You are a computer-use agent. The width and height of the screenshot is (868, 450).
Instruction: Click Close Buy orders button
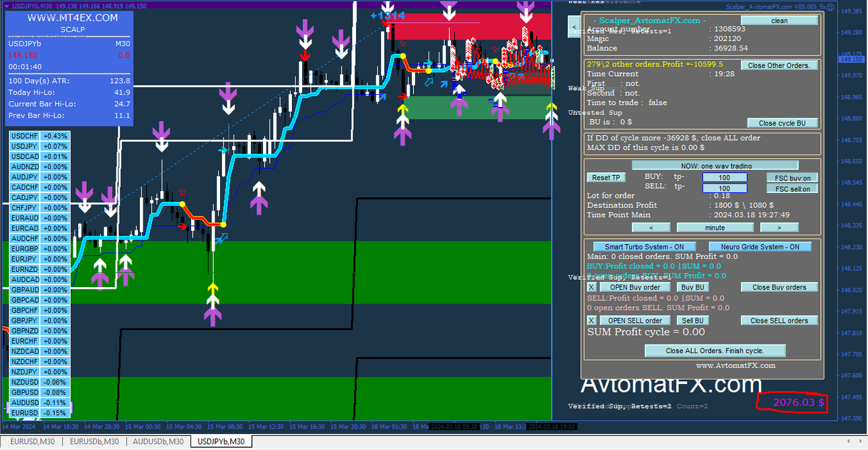coord(779,287)
